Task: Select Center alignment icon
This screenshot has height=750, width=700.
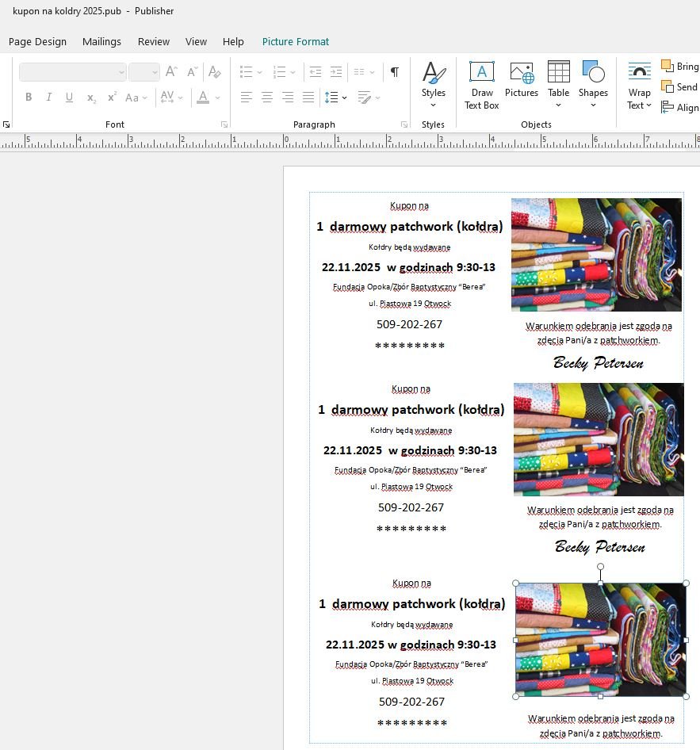Action: pos(267,98)
